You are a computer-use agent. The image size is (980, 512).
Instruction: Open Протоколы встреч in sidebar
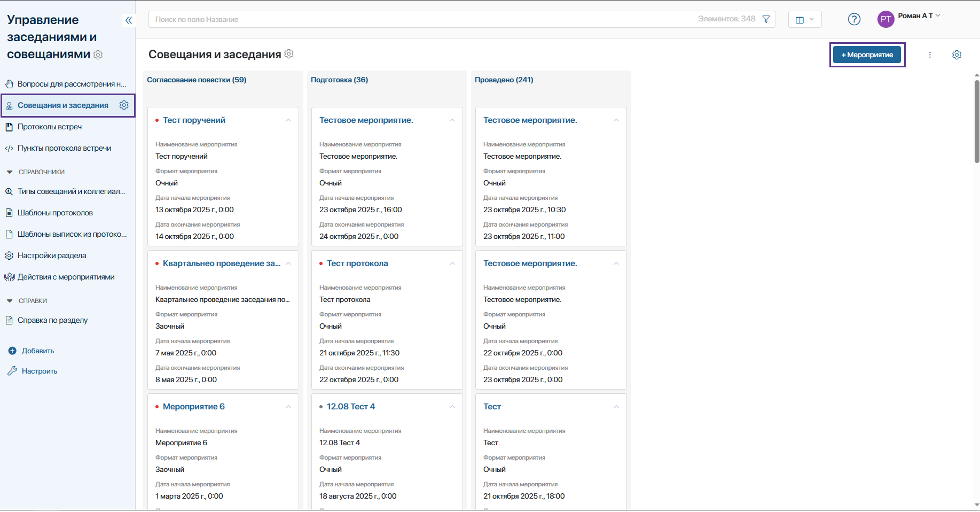pyautogui.click(x=50, y=127)
